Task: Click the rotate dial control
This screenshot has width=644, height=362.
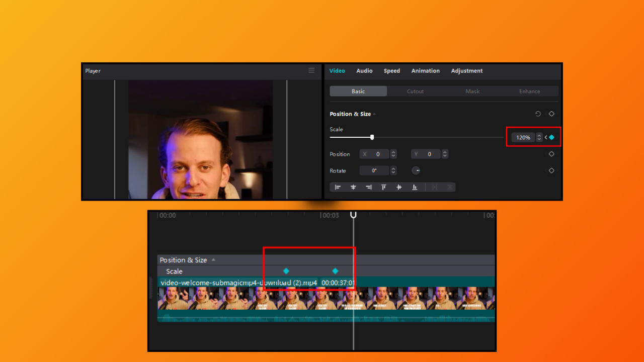Action: pos(416,170)
